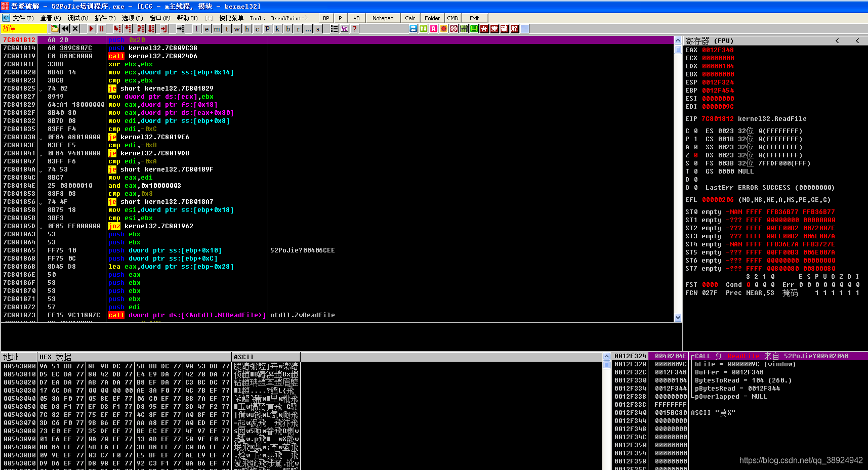Click the last register view arrow

pos(857,40)
